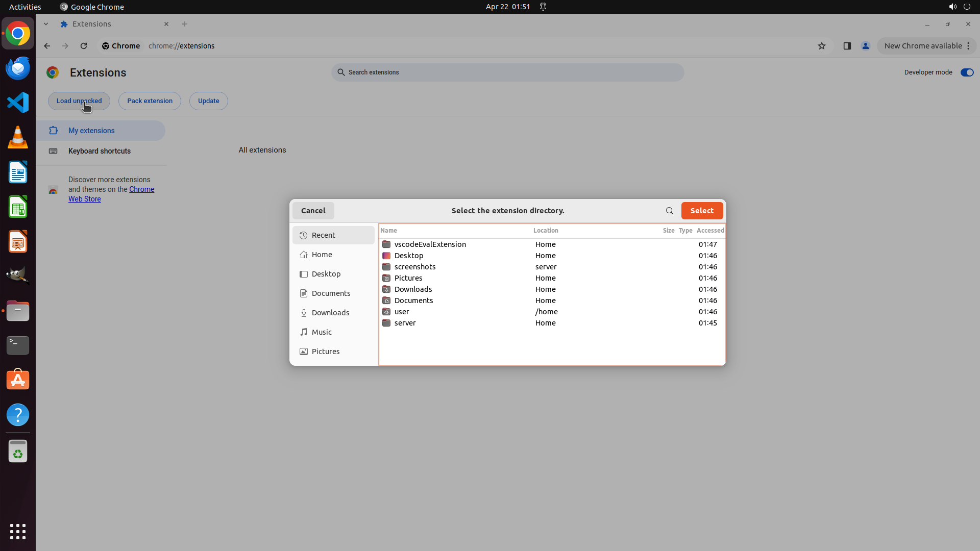980x551 pixels.
Task: Sort file list by Accessed column
Action: pos(709,231)
